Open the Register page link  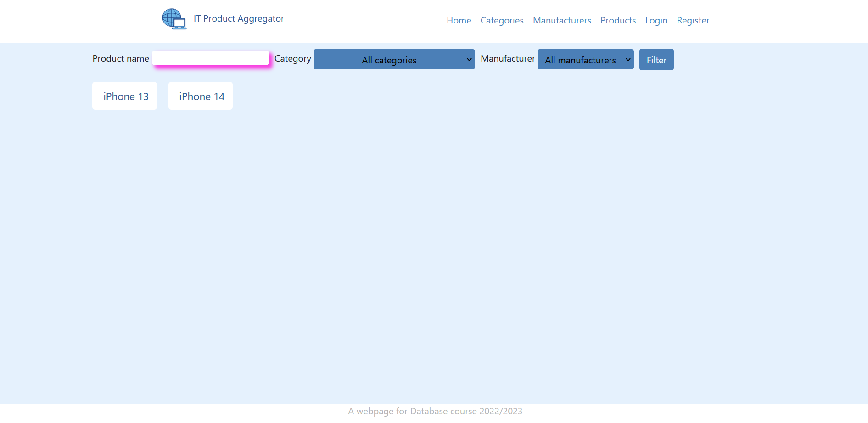pyautogui.click(x=693, y=21)
